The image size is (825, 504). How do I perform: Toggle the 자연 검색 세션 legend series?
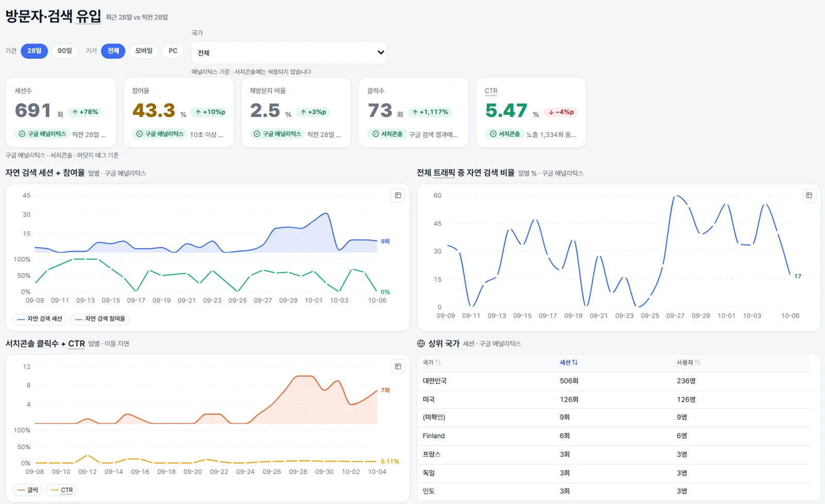tap(40, 319)
